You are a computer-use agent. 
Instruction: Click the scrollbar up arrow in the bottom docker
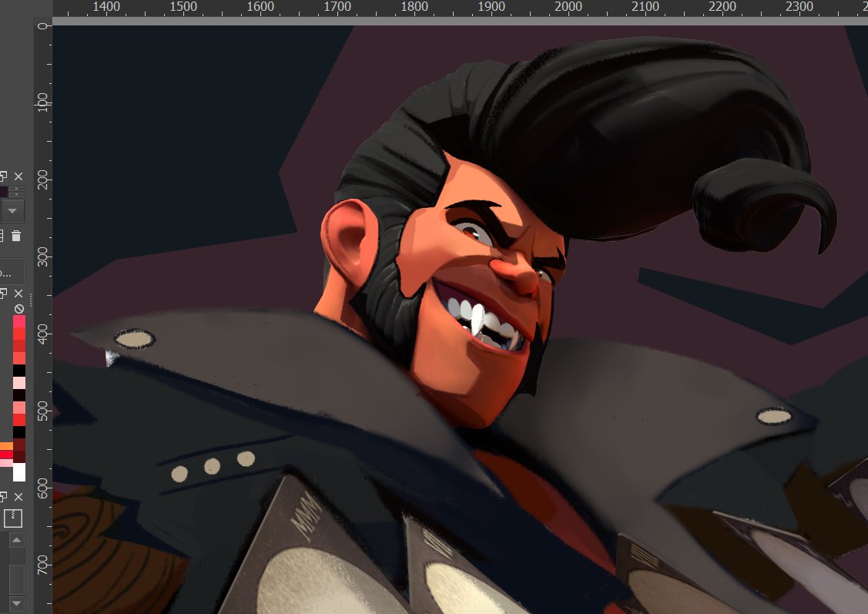pyautogui.click(x=17, y=540)
